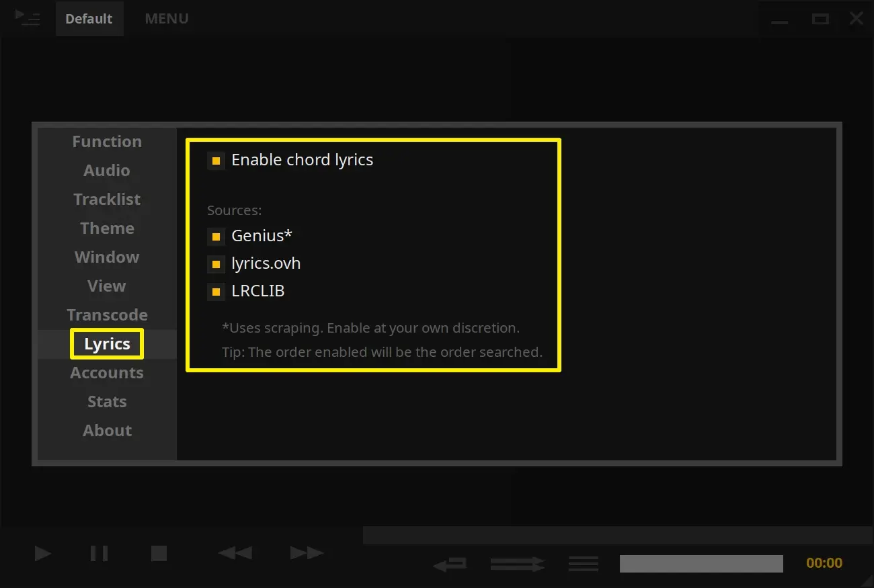This screenshot has height=588, width=874.
Task: Click the playlist icon at top-left
Action: pyautogui.click(x=28, y=17)
